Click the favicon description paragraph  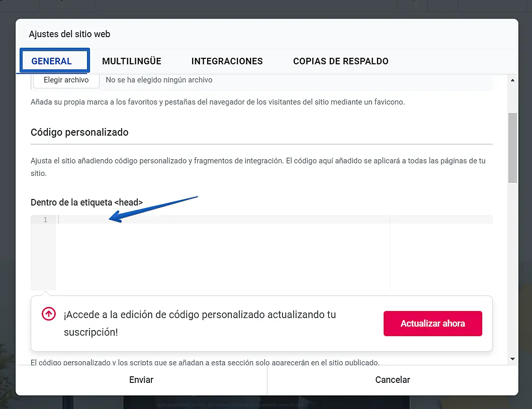[x=218, y=102]
